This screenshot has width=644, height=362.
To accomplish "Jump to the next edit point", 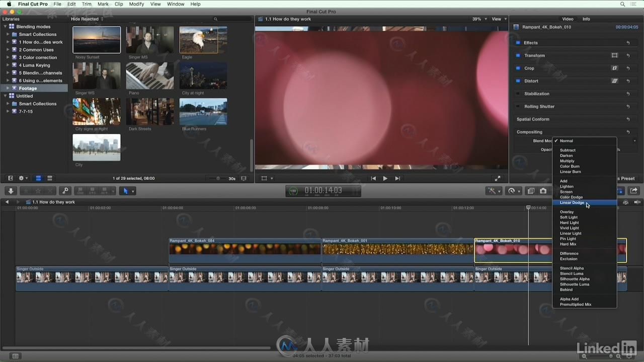I will point(397,178).
